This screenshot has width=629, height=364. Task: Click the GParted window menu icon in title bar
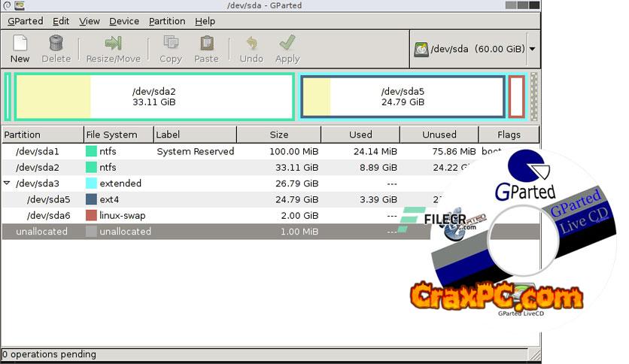20,5
